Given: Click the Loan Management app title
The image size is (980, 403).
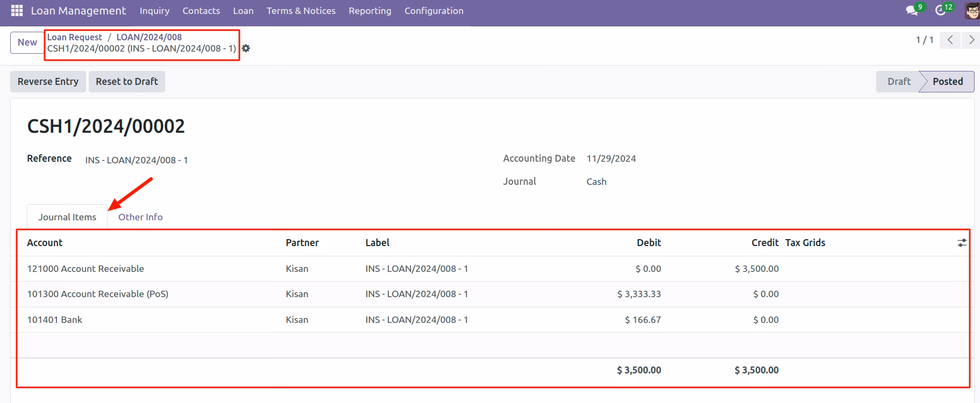Looking at the screenshot, I should (x=79, y=11).
